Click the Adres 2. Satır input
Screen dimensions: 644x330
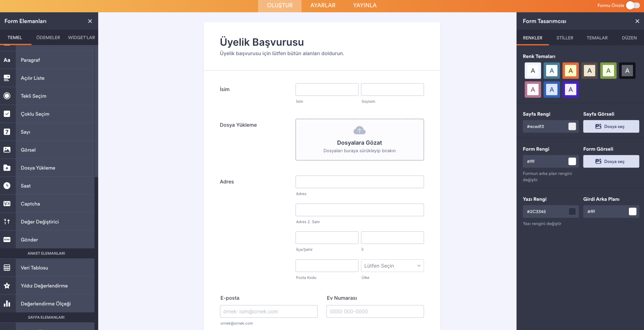[359, 210]
